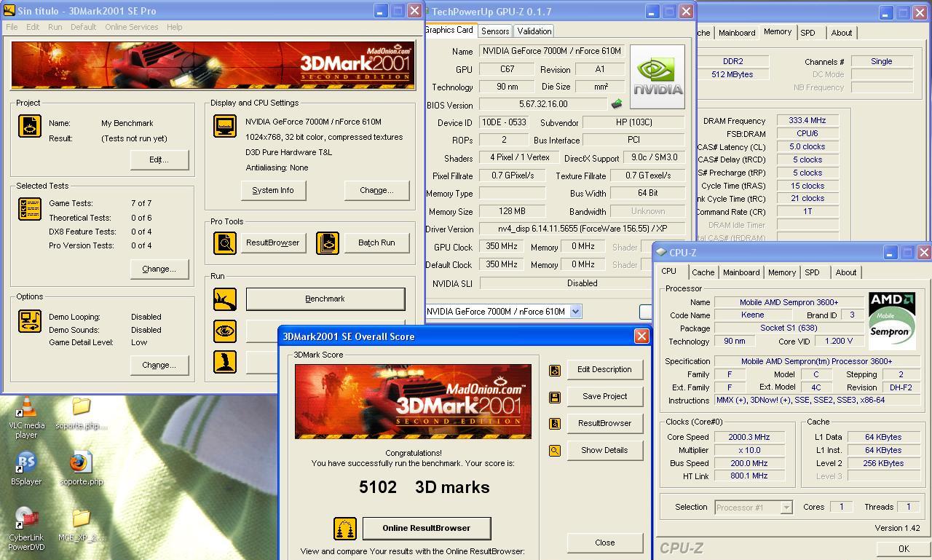
Task: Switch to SPD tab in front CPU-Z
Action: [812, 272]
